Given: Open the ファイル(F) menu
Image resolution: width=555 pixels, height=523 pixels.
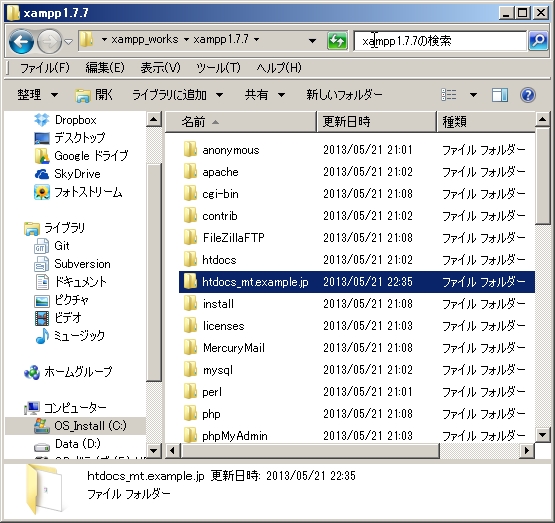Looking at the screenshot, I should click(x=45, y=67).
